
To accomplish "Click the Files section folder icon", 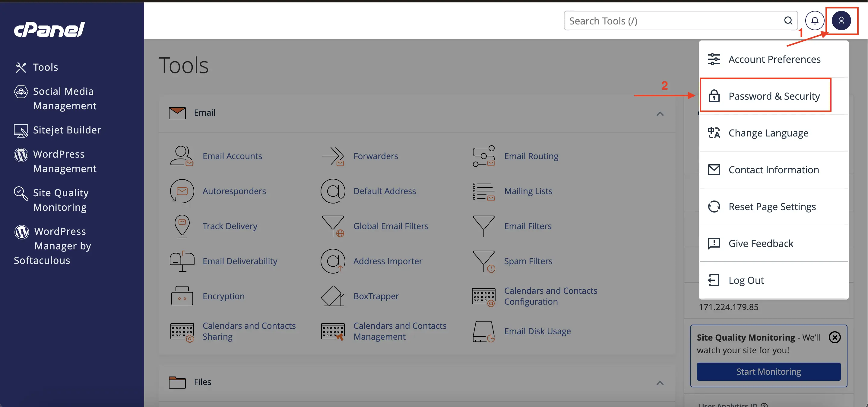I will [x=177, y=382].
